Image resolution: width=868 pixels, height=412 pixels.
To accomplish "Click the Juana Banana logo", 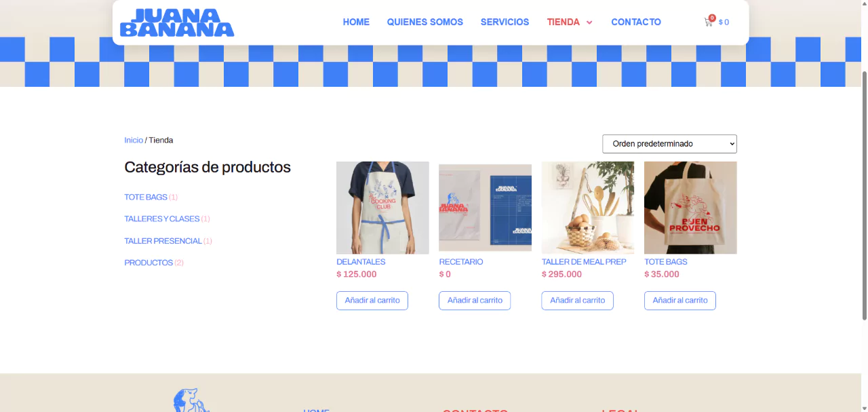I will [x=177, y=22].
